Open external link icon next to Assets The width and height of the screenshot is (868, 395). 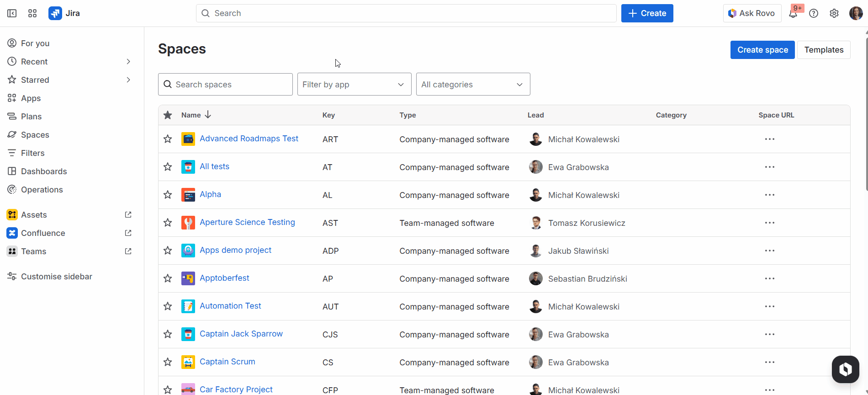tap(128, 215)
